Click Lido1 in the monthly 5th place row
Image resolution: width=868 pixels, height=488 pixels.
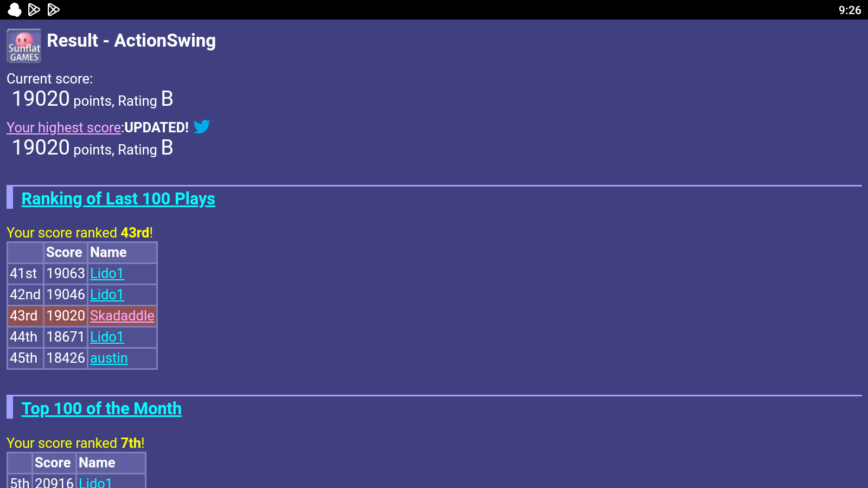pyautogui.click(x=95, y=482)
